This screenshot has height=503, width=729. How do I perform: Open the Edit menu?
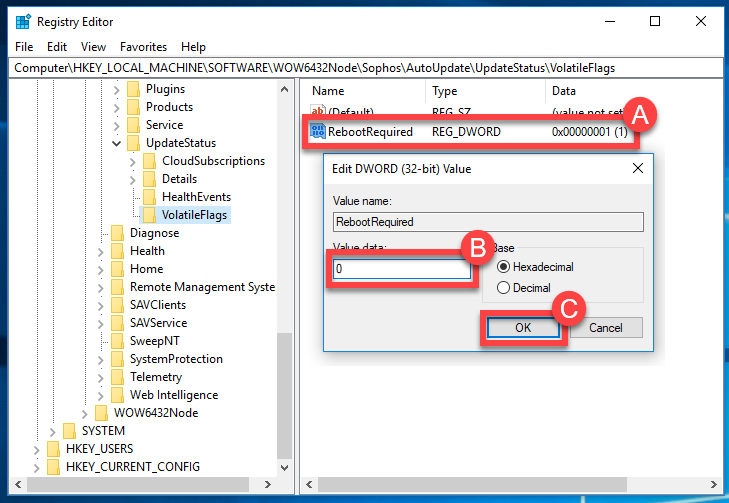click(57, 47)
